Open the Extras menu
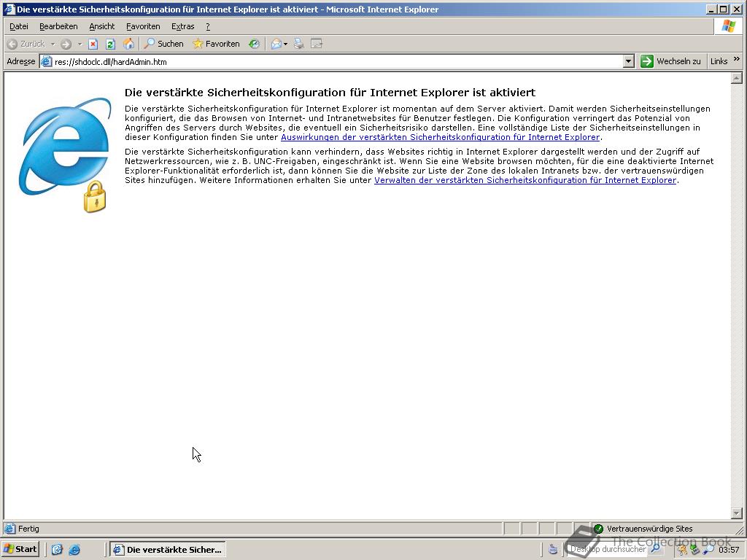747x560 pixels. 182,27
